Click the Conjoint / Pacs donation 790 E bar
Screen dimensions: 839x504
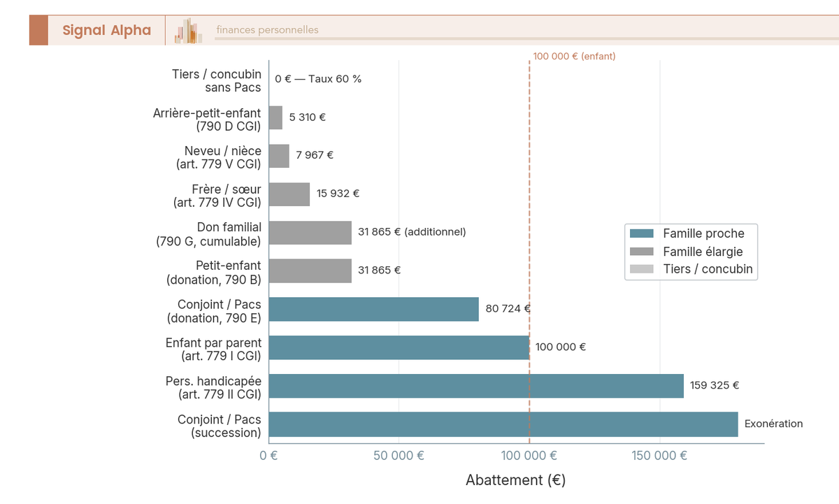[374, 309]
